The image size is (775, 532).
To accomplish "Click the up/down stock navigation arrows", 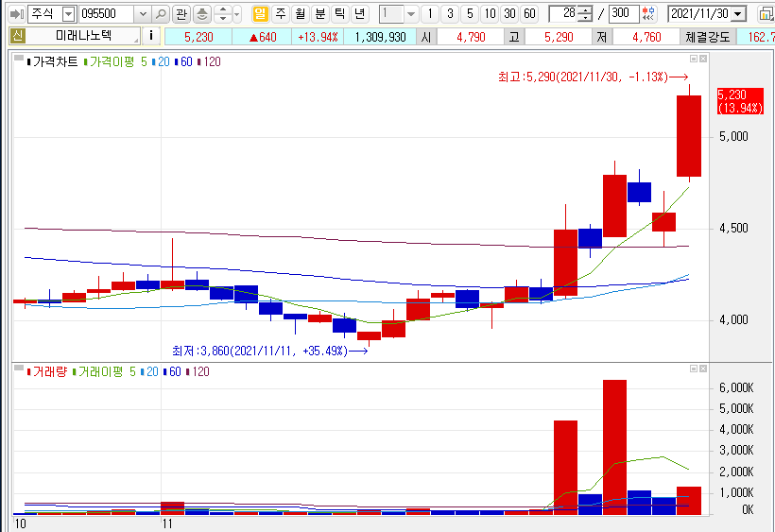I will (223, 14).
